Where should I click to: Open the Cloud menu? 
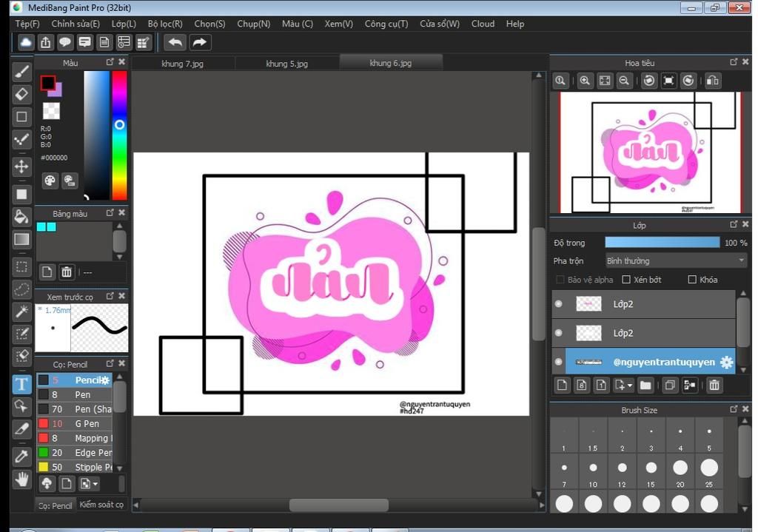[483, 24]
